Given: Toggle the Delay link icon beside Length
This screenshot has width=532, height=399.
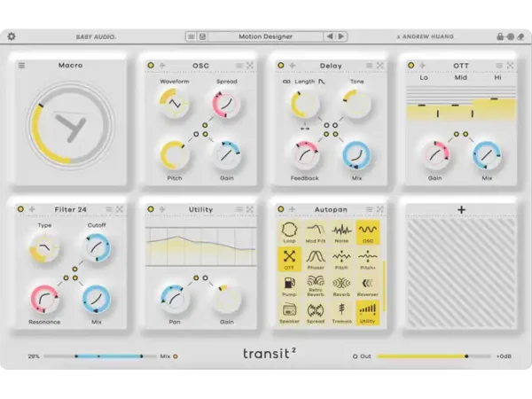Looking at the screenshot, I should pos(286,82).
